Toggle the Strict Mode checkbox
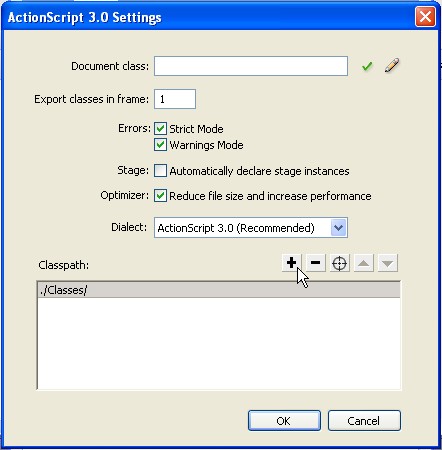Viewport: 442px width, 450px height. pyautogui.click(x=160, y=129)
